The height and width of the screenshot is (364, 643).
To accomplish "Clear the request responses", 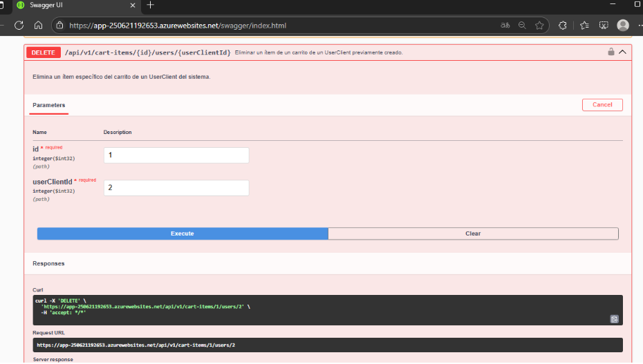I will pos(473,233).
